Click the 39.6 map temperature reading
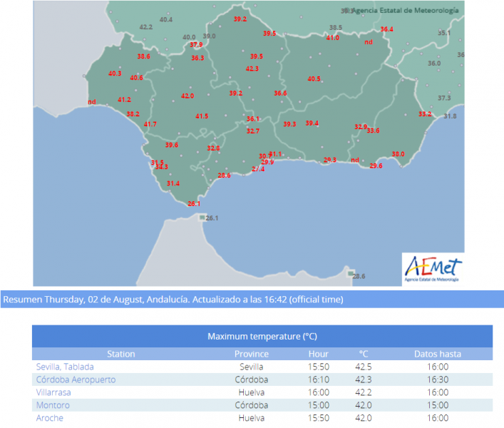Screen dimensions: 504x428 pos(172,145)
